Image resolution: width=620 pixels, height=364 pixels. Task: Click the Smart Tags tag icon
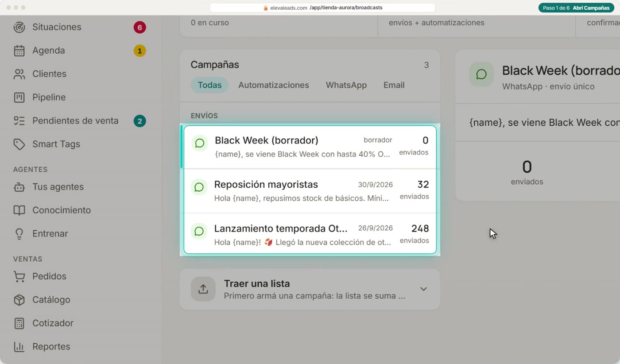click(x=19, y=144)
